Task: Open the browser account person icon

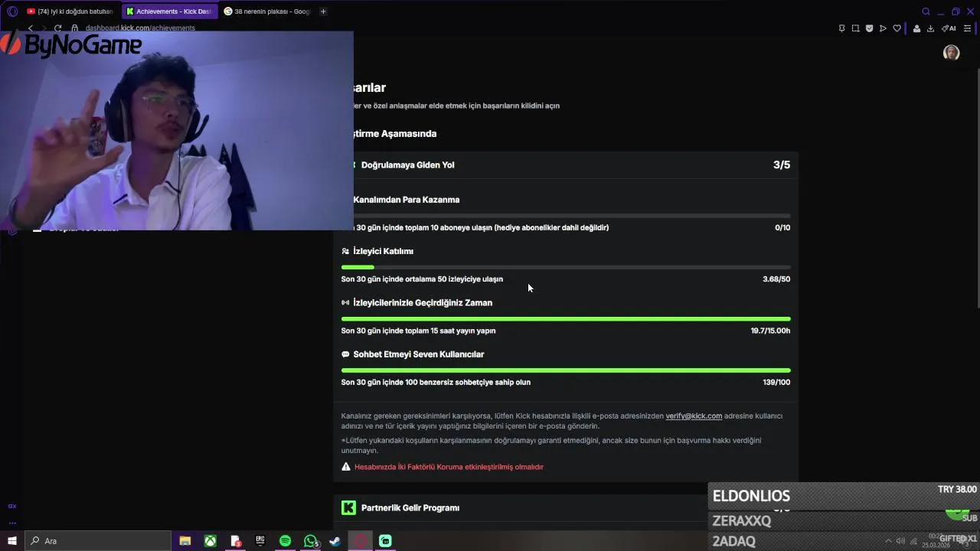Action: [916, 28]
